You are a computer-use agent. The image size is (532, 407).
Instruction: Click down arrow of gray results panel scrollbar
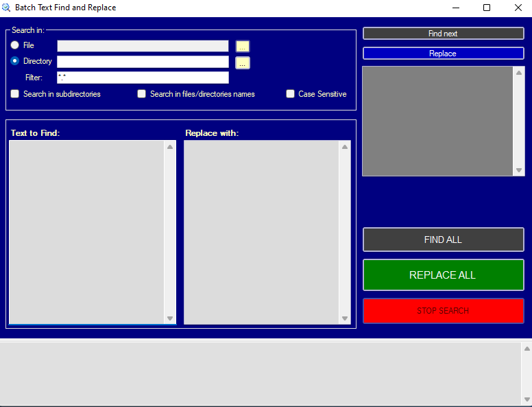pyautogui.click(x=519, y=170)
